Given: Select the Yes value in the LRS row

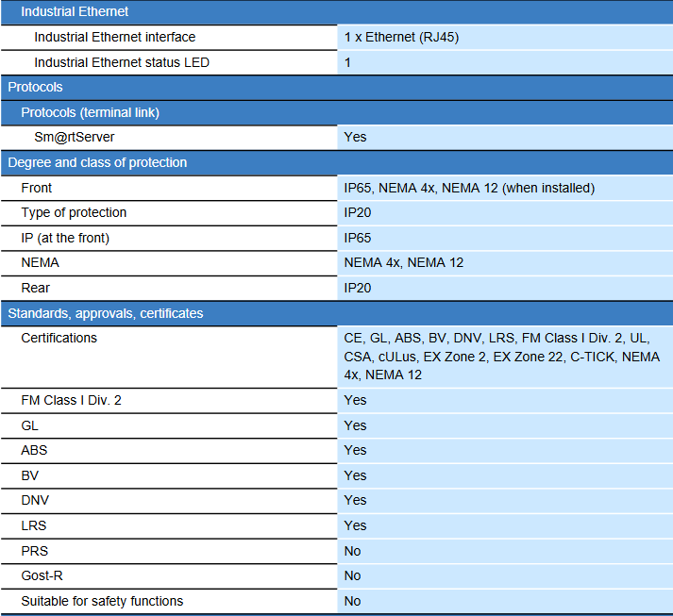Looking at the screenshot, I should [356, 525].
